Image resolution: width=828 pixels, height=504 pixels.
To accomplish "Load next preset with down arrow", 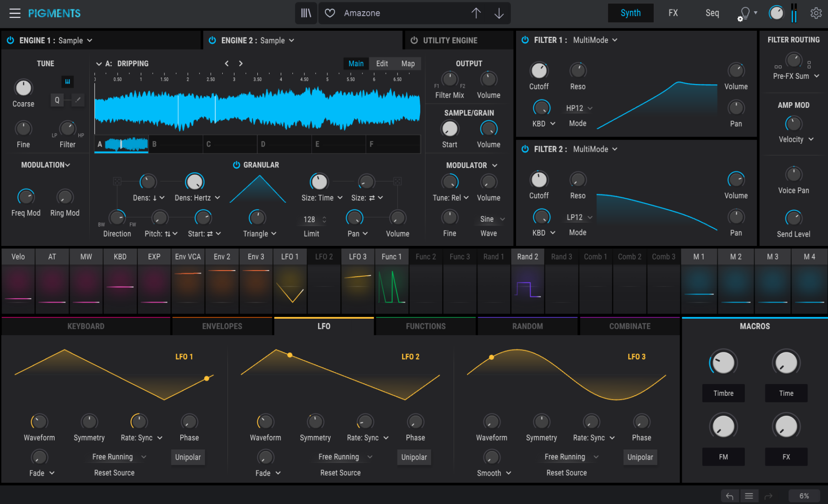I will click(x=499, y=13).
